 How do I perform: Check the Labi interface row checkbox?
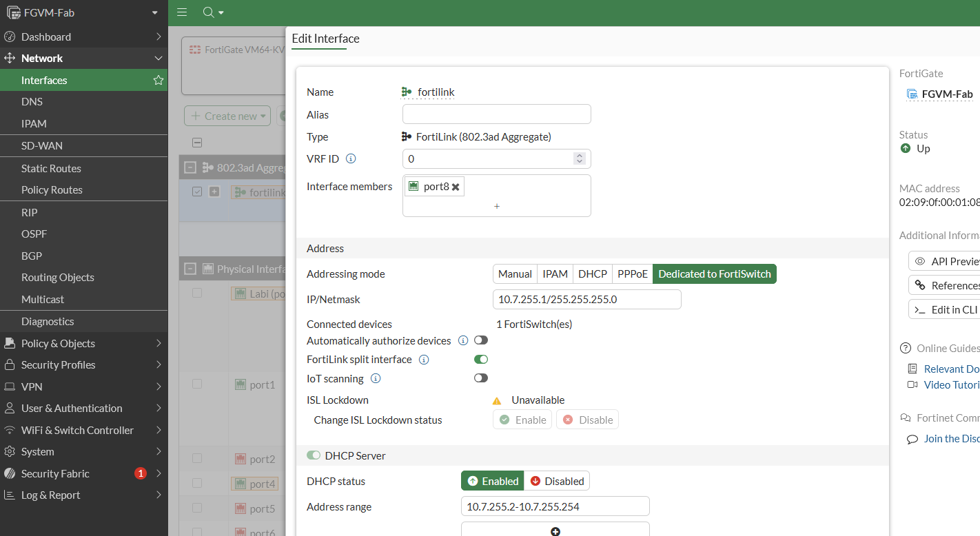197,293
